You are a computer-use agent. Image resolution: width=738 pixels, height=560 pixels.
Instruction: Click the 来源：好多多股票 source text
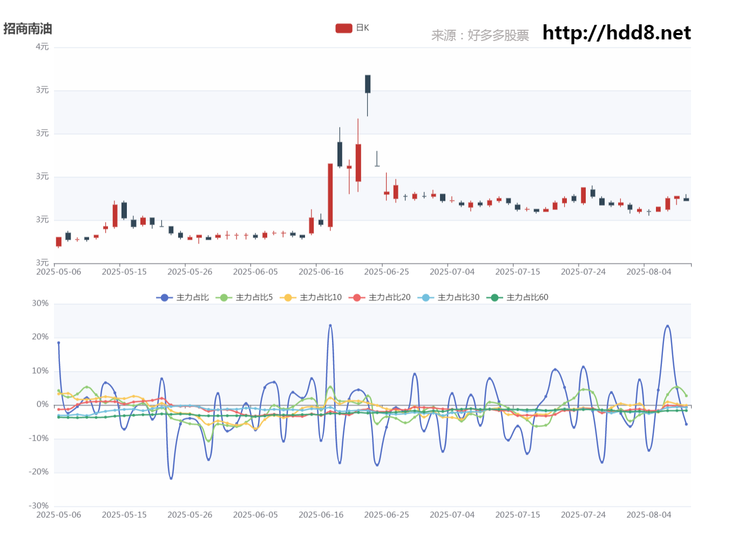click(480, 36)
